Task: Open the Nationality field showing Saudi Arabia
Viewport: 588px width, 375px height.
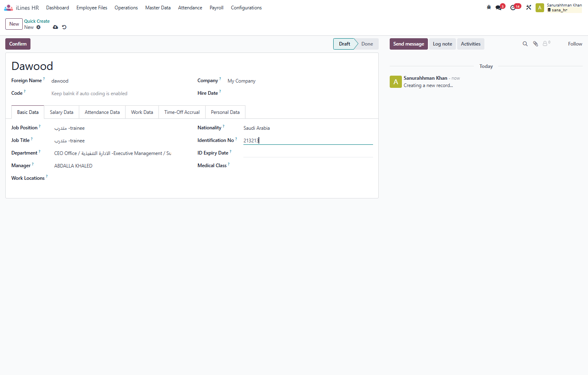Action: (308, 128)
